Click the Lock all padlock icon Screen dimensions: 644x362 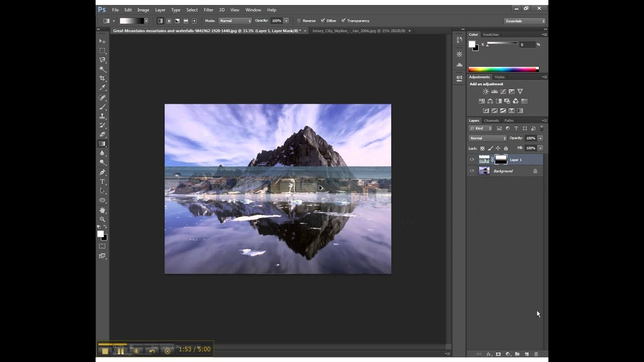tap(506, 148)
